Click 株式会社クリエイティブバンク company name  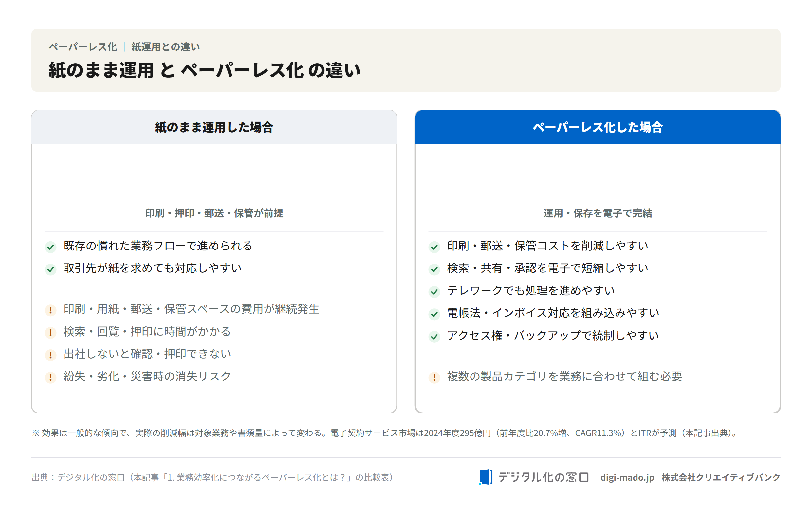pos(721,478)
